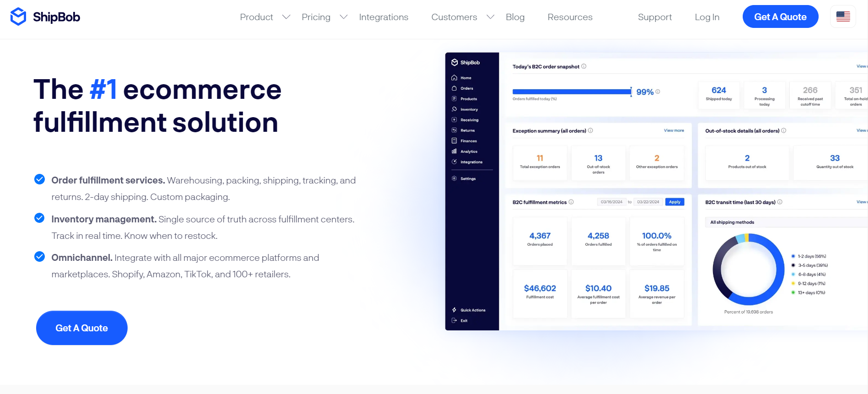Click Inventory icon in dashboard sidebar

coord(454,109)
